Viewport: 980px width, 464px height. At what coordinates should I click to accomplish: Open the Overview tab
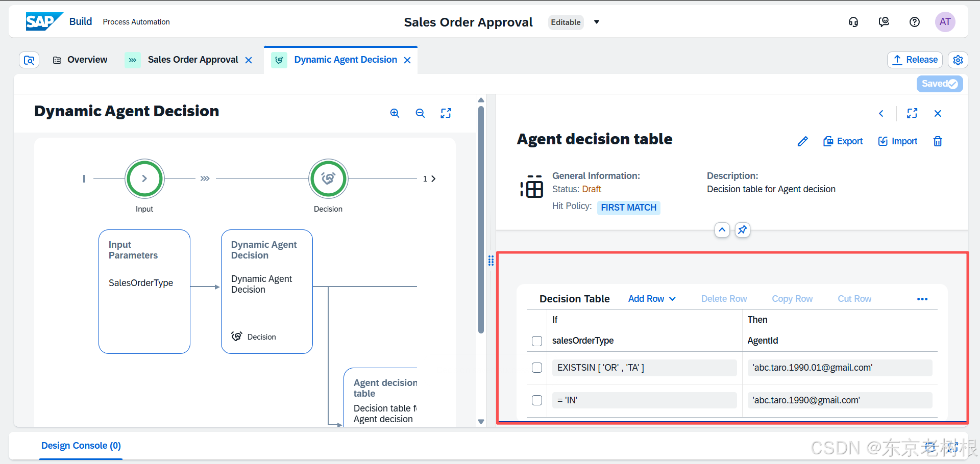(x=80, y=60)
